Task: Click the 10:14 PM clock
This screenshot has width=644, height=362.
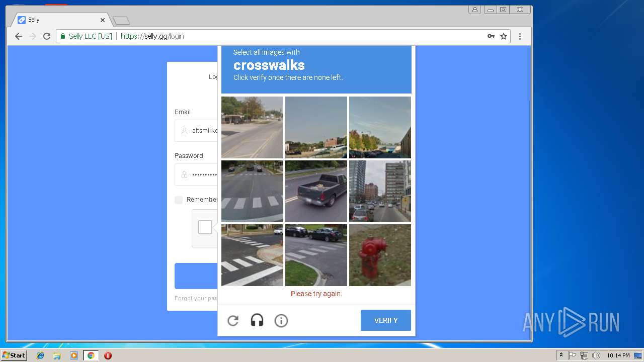Action: (x=618, y=355)
